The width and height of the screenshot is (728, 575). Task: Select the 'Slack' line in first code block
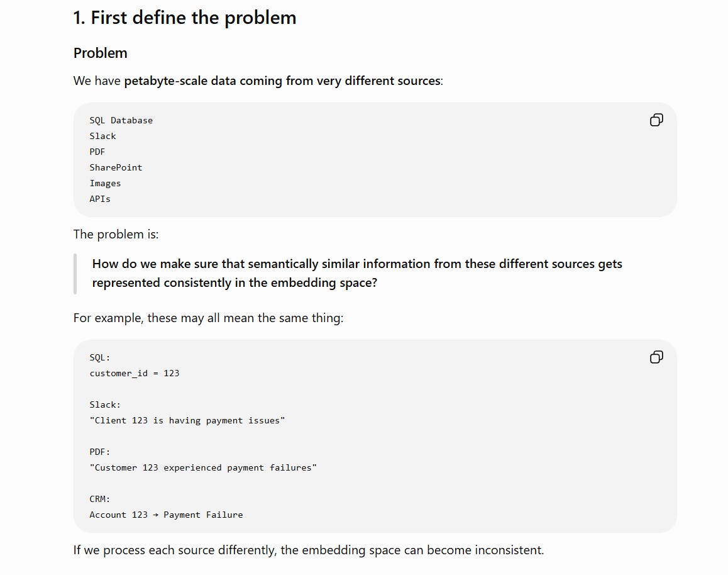coord(102,136)
